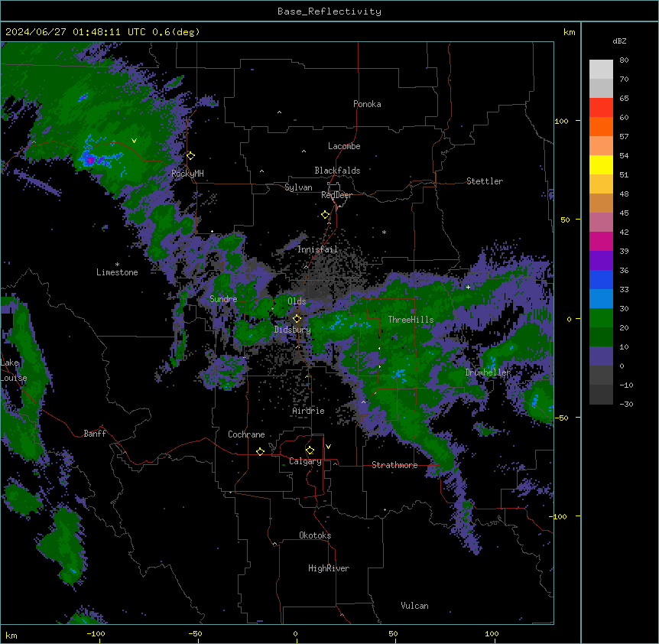Click the yellow diamond marker south of RedDeer
The image size is (659, 644).
(x=326, y=215)
